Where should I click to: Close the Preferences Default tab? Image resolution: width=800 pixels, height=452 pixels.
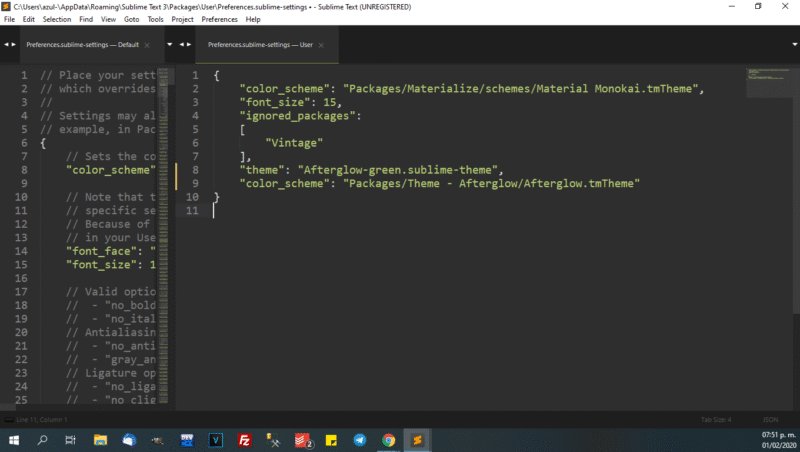pos(148,45)
